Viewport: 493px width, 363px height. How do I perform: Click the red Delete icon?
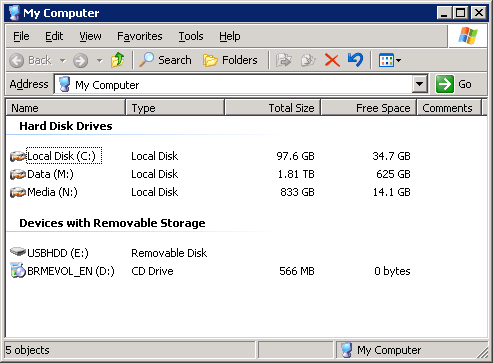pyautogui.click(x=332, y=60)
